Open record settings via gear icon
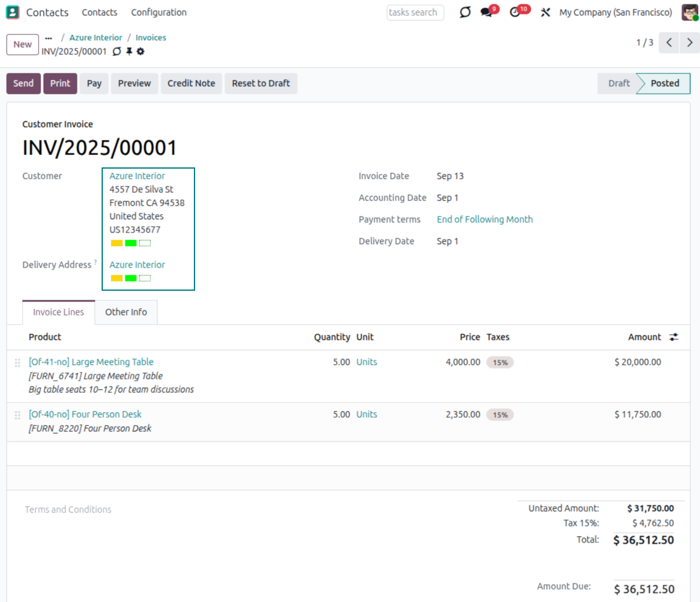 pos(141,52)
